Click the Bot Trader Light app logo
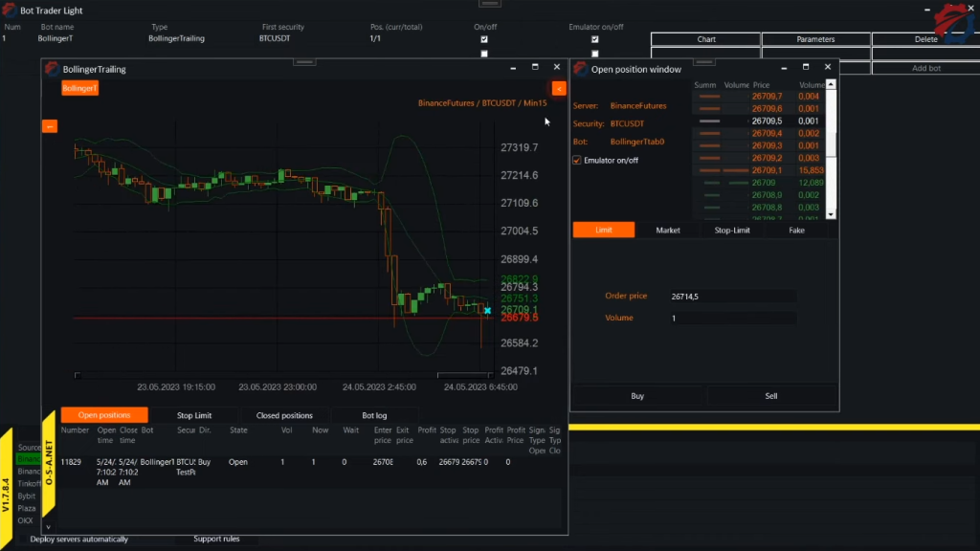 [9, 11]
